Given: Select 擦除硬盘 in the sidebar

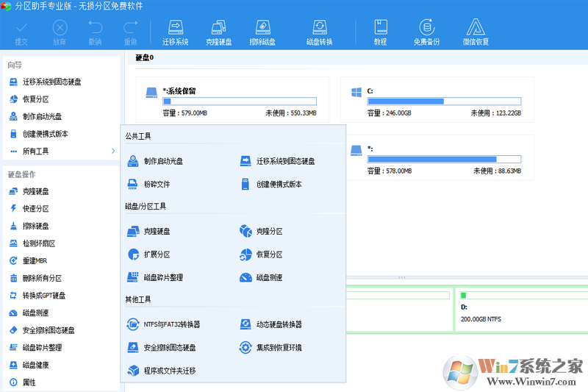Looking at the screenshot, I should [x=29, y=226].
